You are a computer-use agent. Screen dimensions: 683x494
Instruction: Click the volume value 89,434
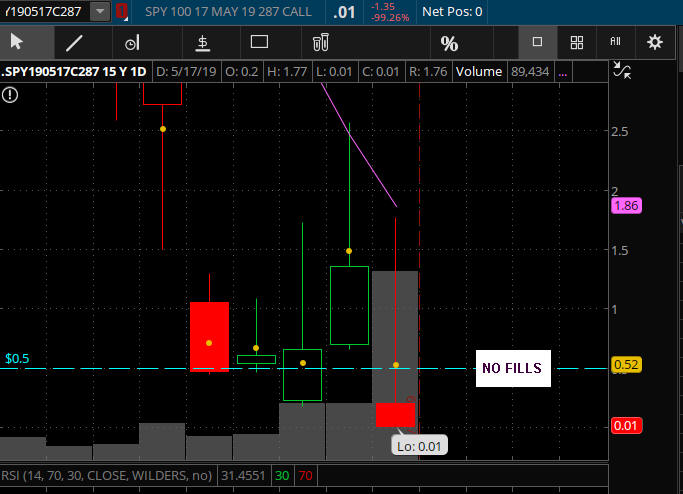coord(530,71)
